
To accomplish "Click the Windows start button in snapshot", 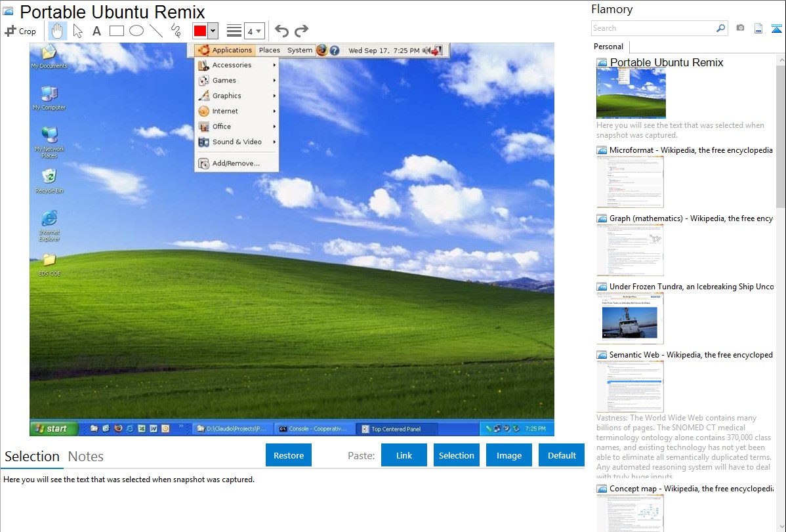I will [x=54, y=429].
